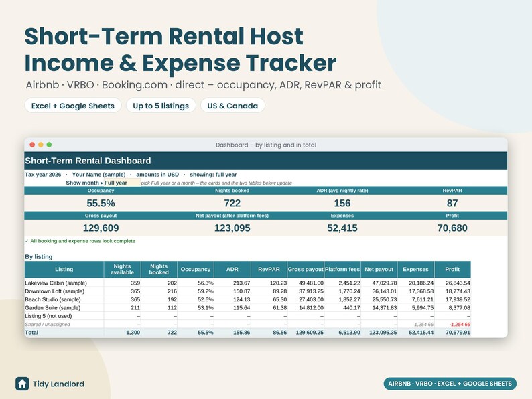Screen dimensions: 532x399
Task: Select the Occupancy 55.5% card value
Action: click(x=101, y=203)
